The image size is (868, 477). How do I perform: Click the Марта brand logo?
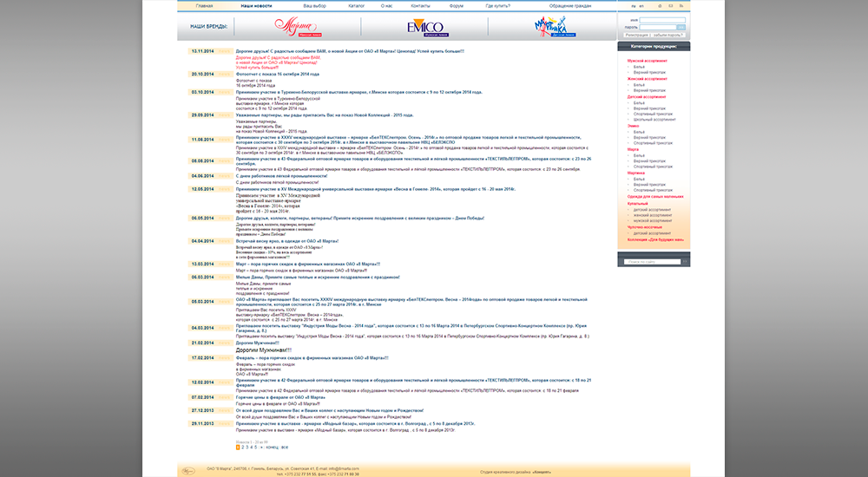click(x=298, y=27)
